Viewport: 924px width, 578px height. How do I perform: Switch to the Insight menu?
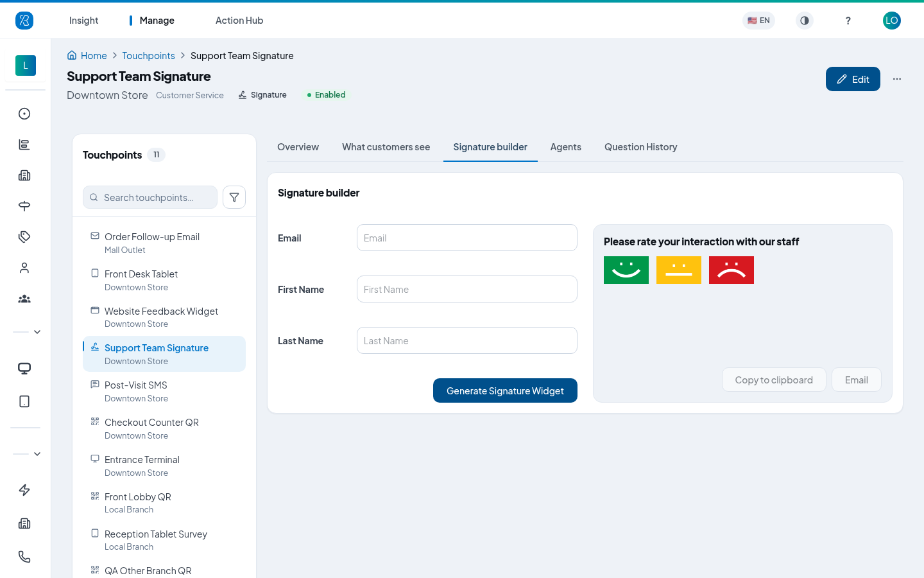[x=83, y=21]
